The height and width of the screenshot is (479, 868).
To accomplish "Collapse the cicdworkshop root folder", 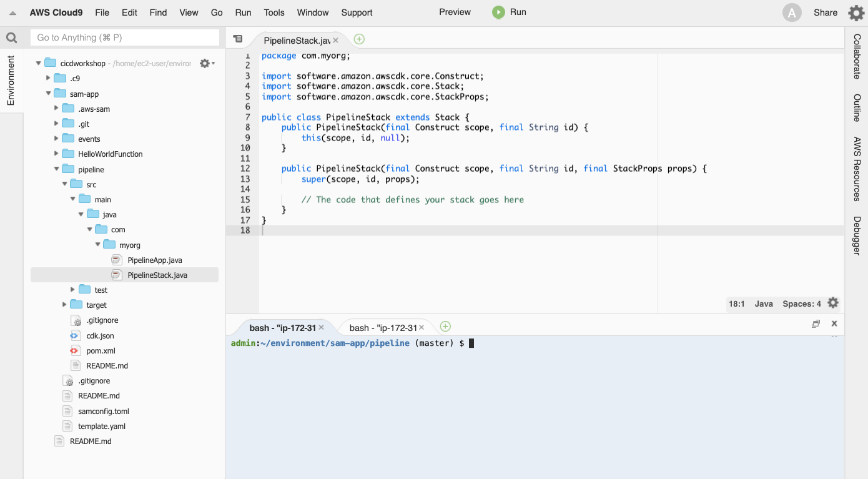I will [x=38, y=63].
